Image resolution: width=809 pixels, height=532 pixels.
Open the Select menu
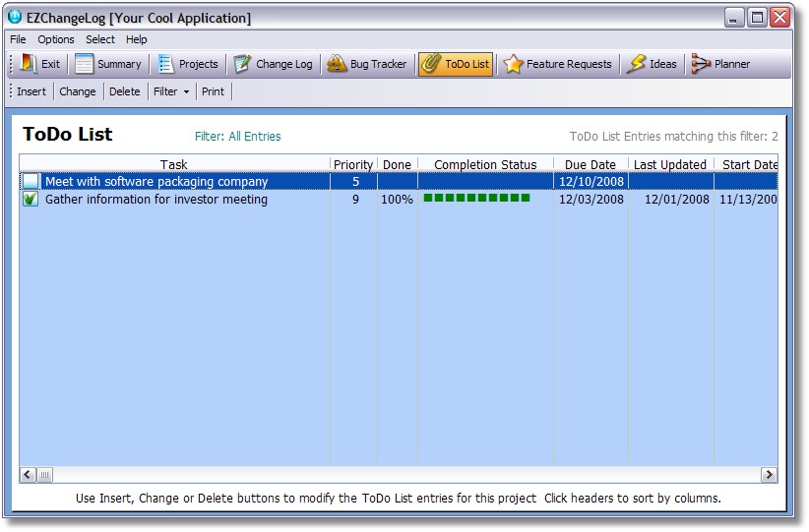(100, 39)
